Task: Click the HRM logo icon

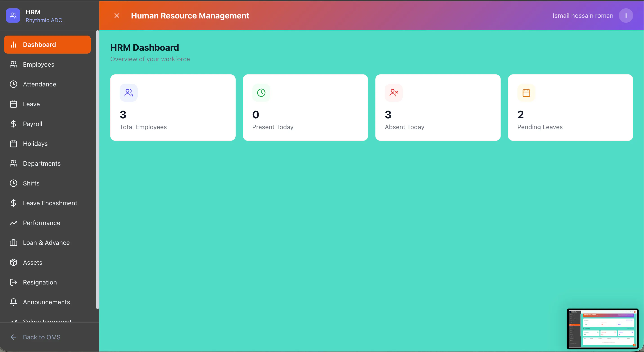Action: point(13,16)
